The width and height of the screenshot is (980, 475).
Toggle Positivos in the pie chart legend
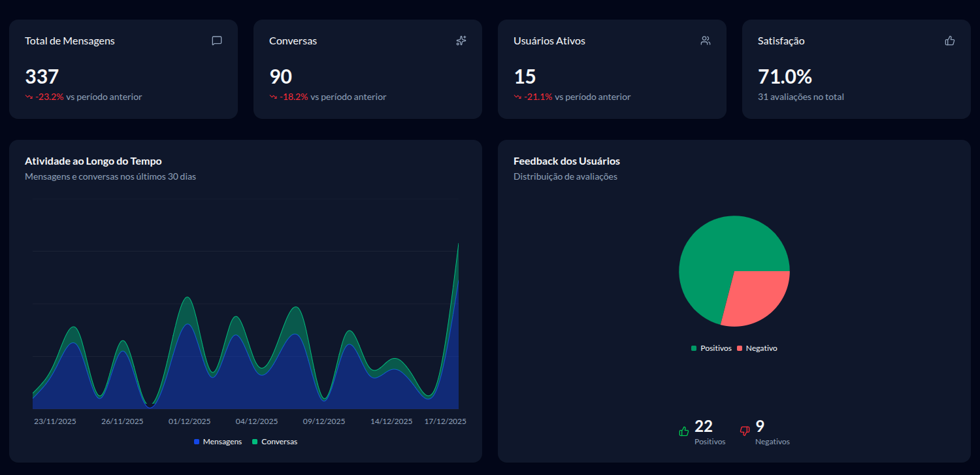coord(711,348)
